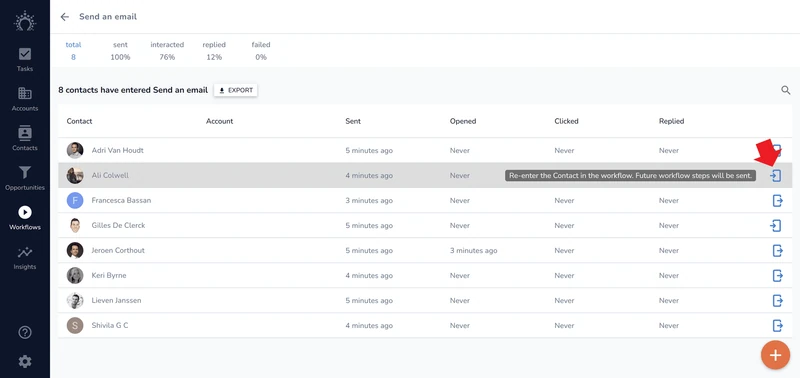Click the Contact column header
This screenshot has height=378, width=800.
coord(79,121)
